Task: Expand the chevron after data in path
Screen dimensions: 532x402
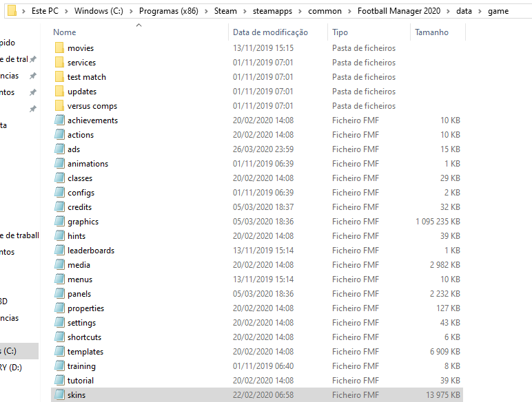Action: (x=480, y=11)
